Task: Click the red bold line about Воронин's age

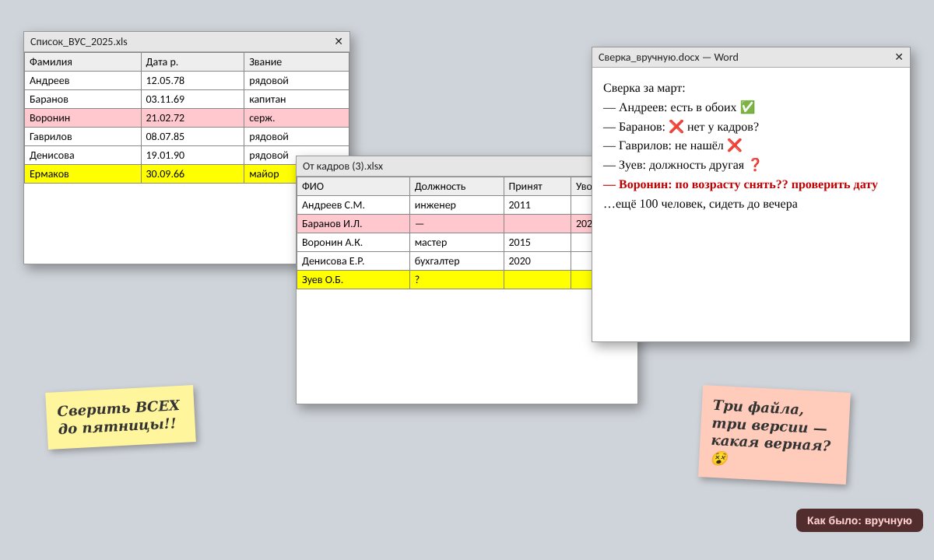Action: pyautogui.click(x=740, y=184)
